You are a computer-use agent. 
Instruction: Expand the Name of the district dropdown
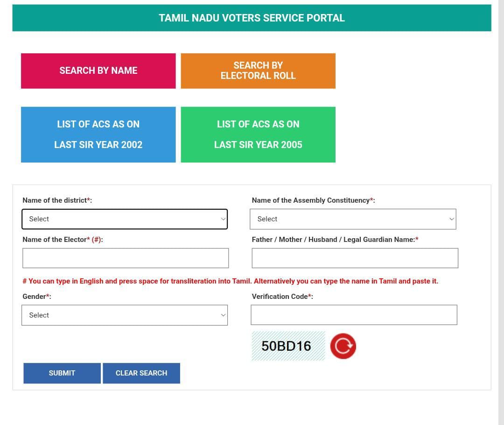coord(125,219)
